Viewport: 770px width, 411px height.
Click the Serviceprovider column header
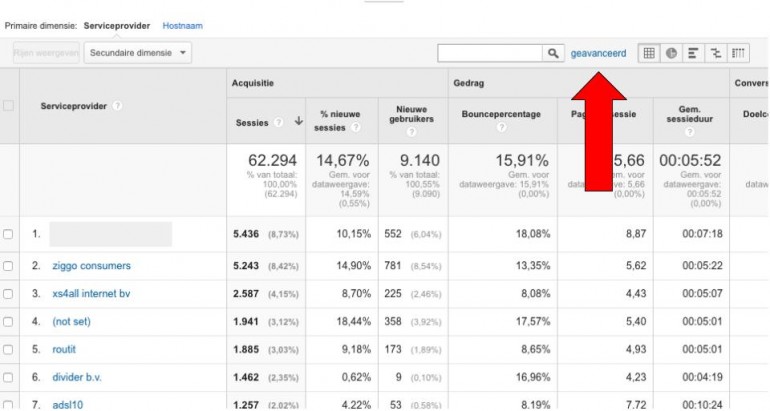pos(74,106)
